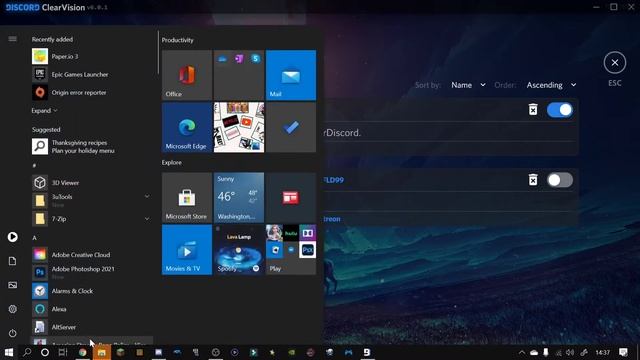Screen dimensions: 640x360
Task: Launch AltServer from the app list
Action: tap(92, 327)
